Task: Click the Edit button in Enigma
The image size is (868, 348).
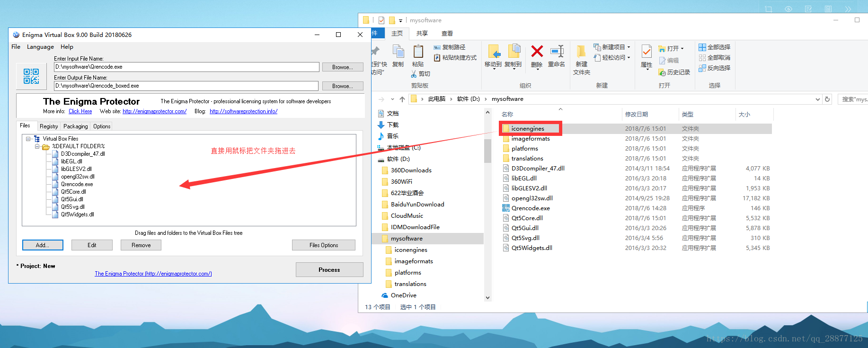Action: point(92,245)
